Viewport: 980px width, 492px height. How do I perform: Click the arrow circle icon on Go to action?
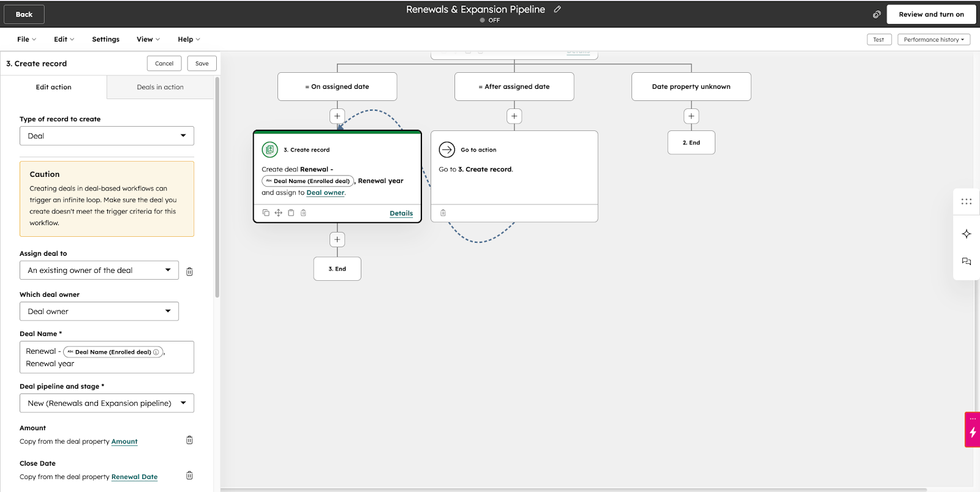pyautogui.click(x=447, y=149)
